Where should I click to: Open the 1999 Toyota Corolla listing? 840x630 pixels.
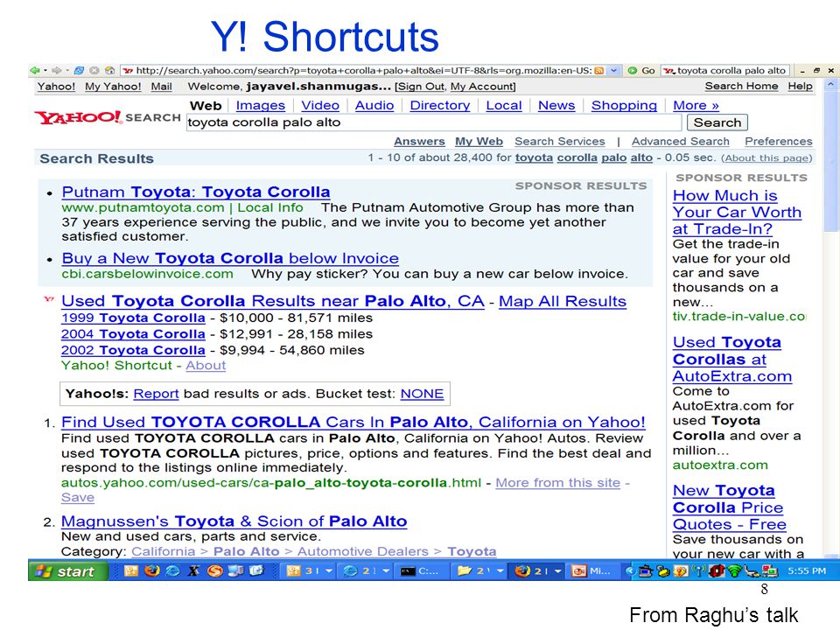[133, 318]
